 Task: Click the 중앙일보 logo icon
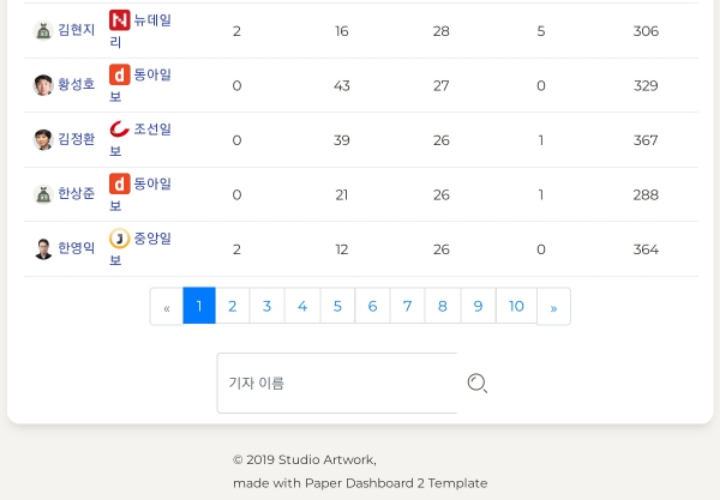tap(120, 238)
